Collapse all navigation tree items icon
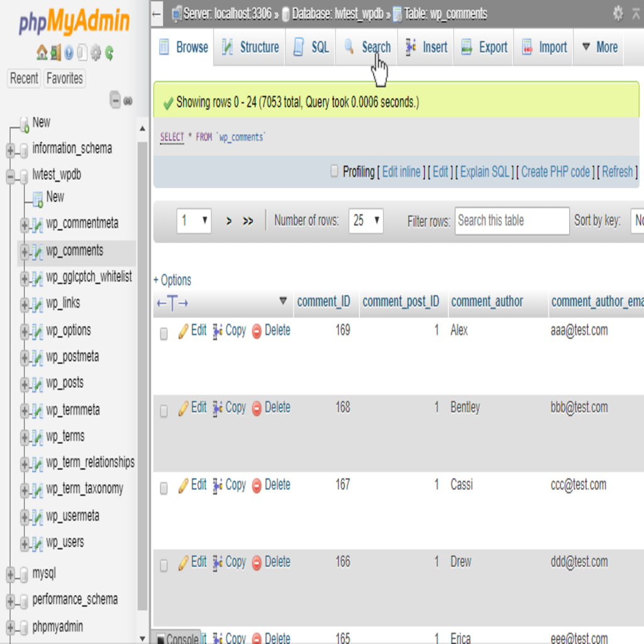 (x=116, y=100)
